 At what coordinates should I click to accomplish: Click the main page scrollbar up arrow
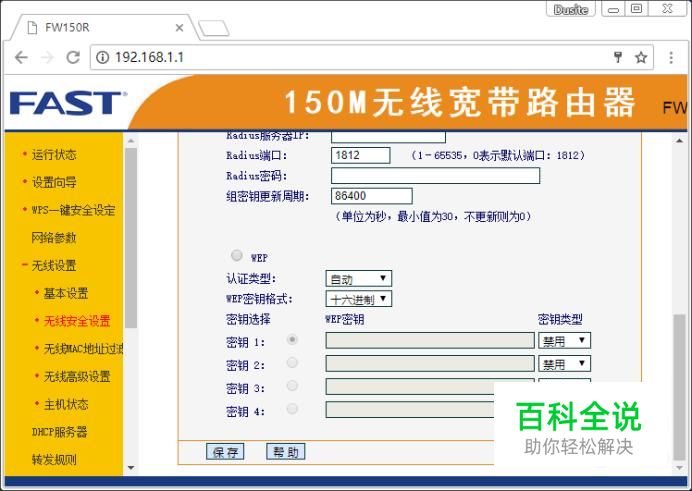(680, 141)
